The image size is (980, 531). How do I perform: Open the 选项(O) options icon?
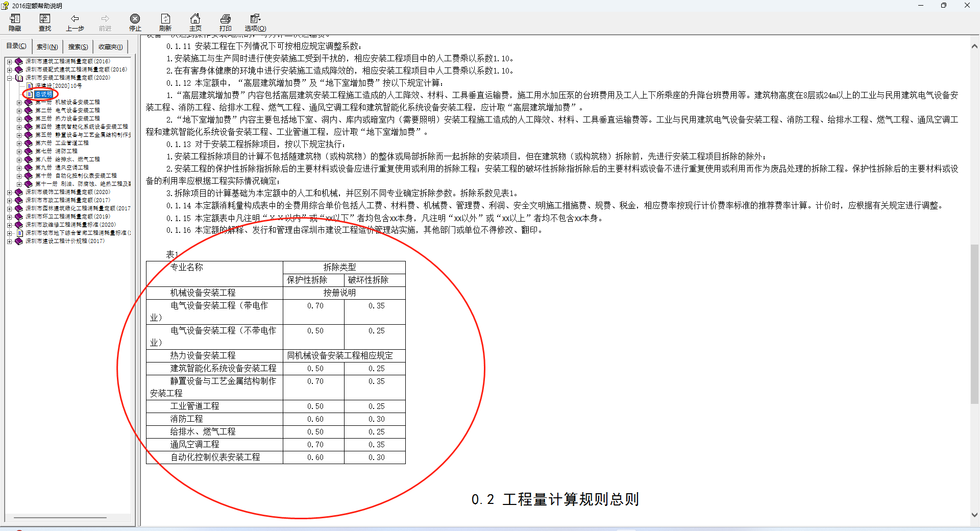pos(256,19)
